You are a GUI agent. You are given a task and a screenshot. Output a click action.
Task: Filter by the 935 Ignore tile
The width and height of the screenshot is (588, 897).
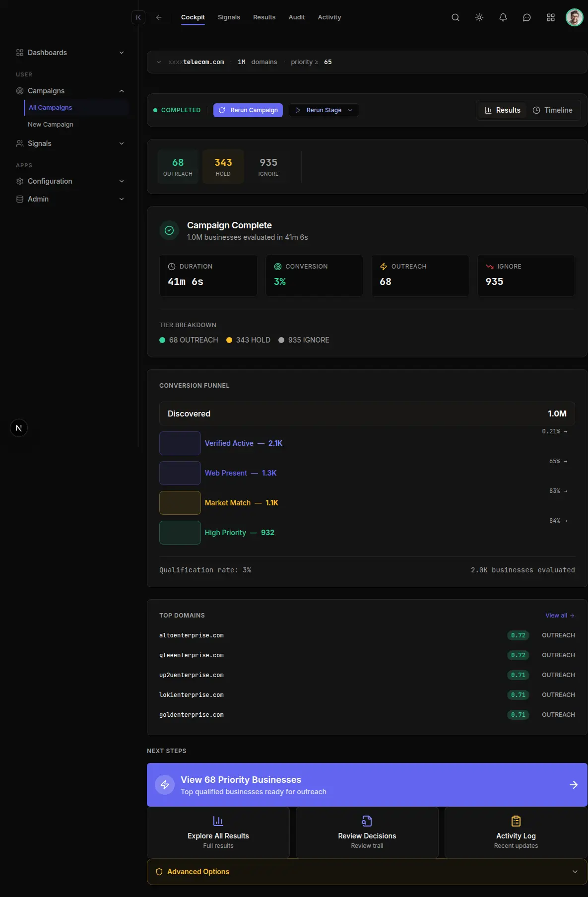(268, 167)
